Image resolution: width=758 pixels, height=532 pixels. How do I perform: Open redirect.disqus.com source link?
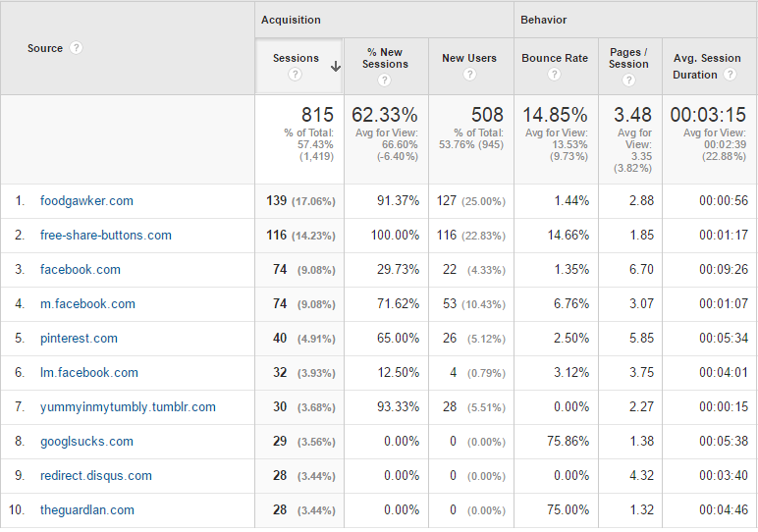pos(95,475)
